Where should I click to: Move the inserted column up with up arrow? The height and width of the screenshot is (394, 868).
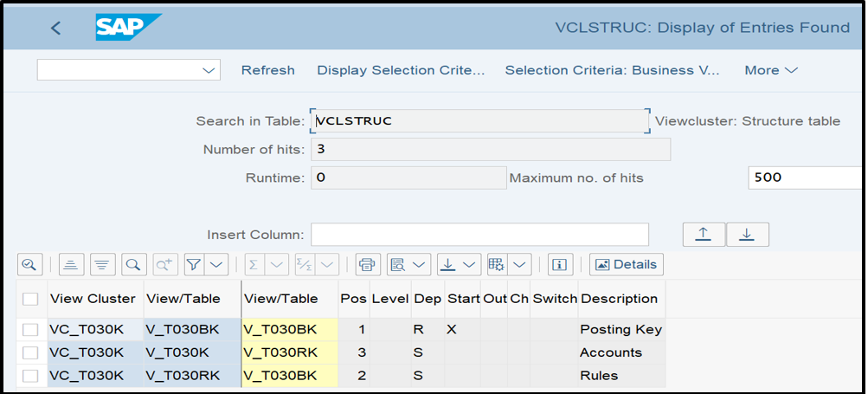tap(704, 235)
